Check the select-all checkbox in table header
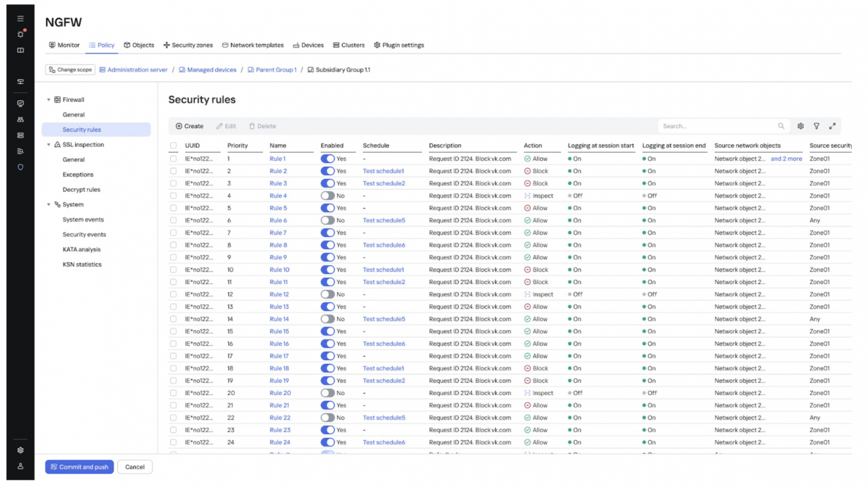This screenshot has width=868, height=487. coord(174,146)
